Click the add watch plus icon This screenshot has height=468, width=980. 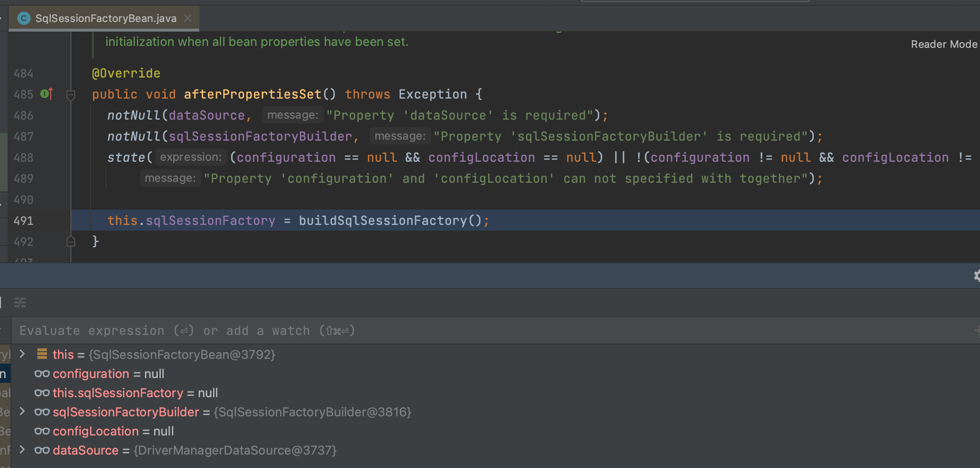[976, 330]
